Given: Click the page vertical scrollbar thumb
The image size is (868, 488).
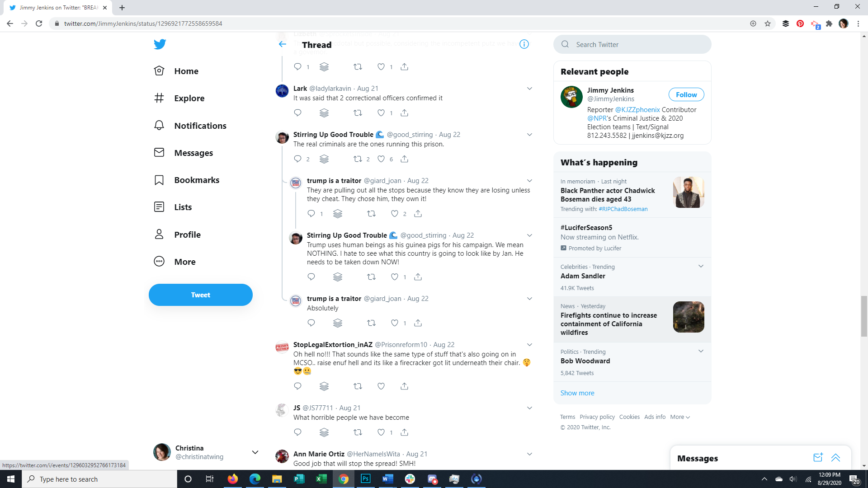Looking at the screenshot, I should click(864, 316).
